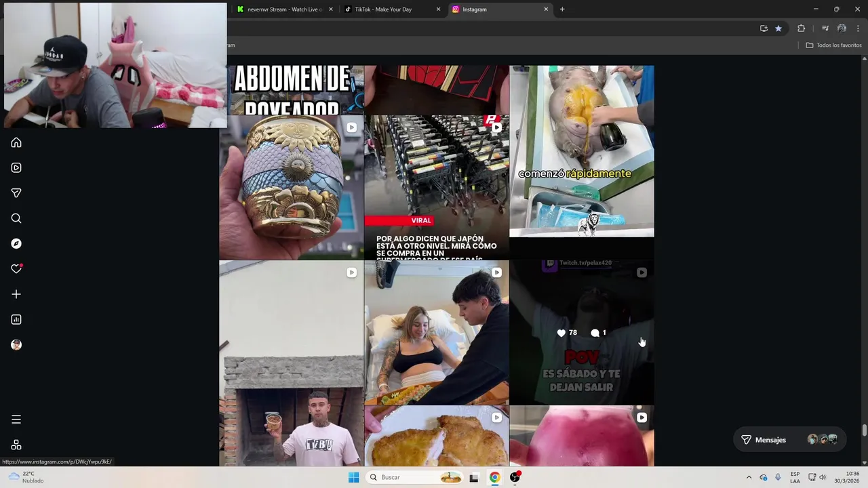This screenshot has width=868, height=488.
Task: Open Chrome profile avatar
Action: (x=842, y=28)
